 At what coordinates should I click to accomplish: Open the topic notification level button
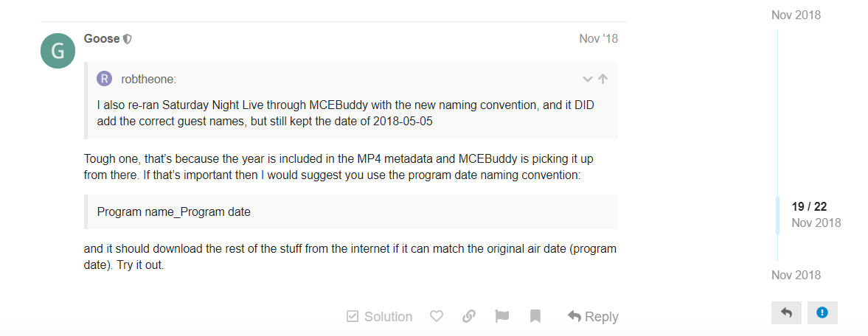coord(822,312)
